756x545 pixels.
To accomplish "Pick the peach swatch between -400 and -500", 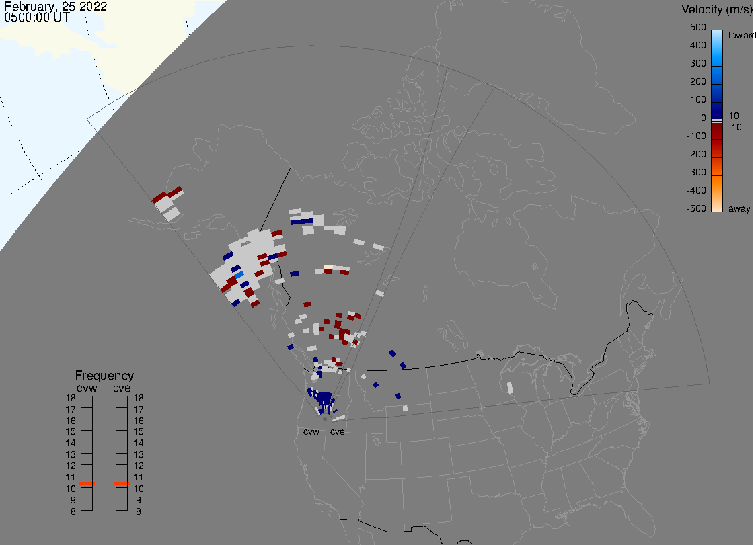I will 717,203.
